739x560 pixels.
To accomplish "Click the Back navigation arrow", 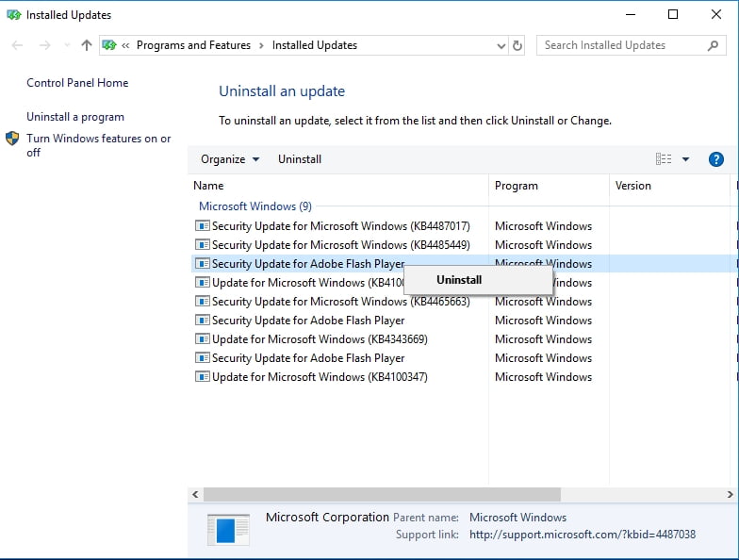I will click(x=18, y=45).
